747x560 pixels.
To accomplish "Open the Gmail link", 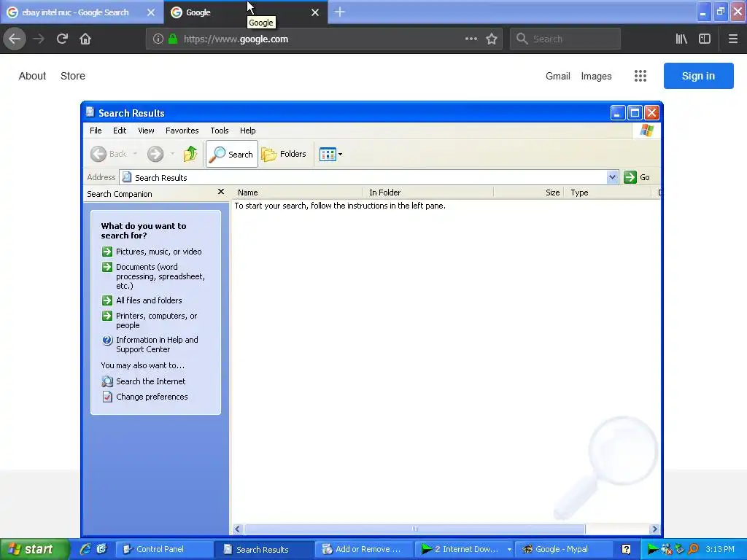I will coord(558,76).
